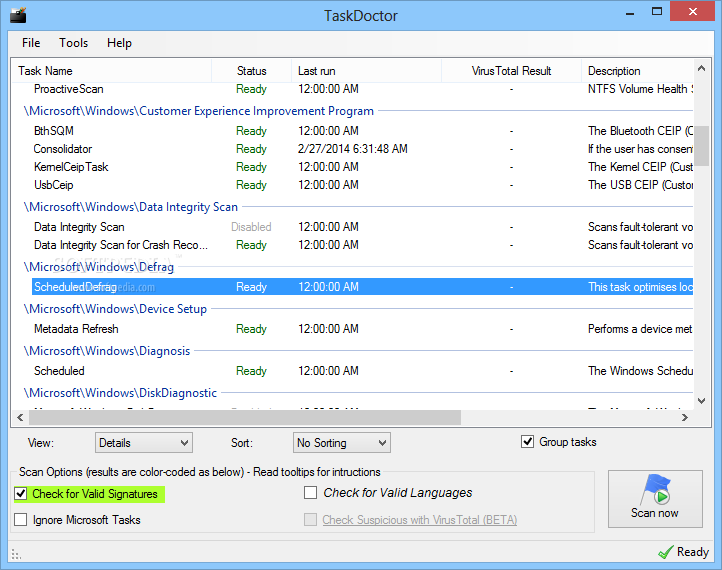The image size is (722, 570).
Task: Close the TaskDoctor window
Action: click(x=692, y=12)
